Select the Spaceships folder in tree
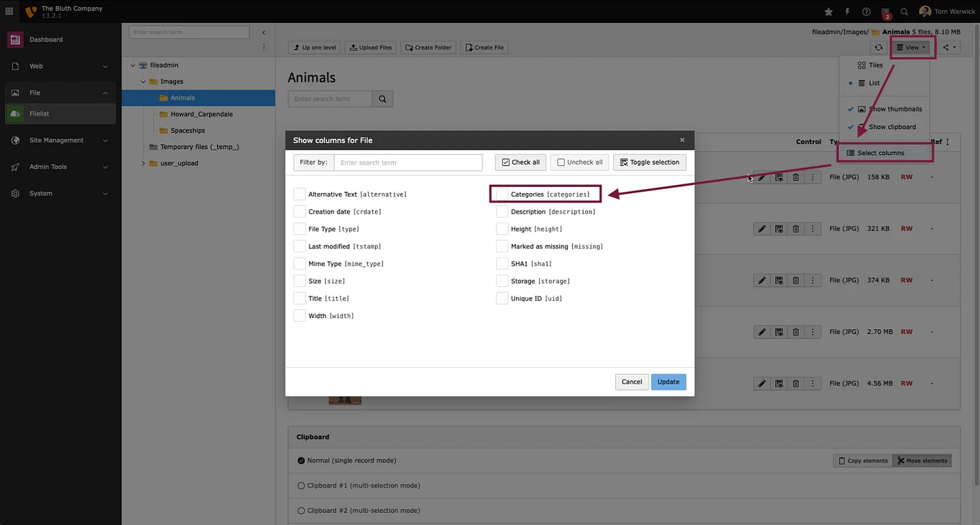980x525 pixels. (187, 131)
